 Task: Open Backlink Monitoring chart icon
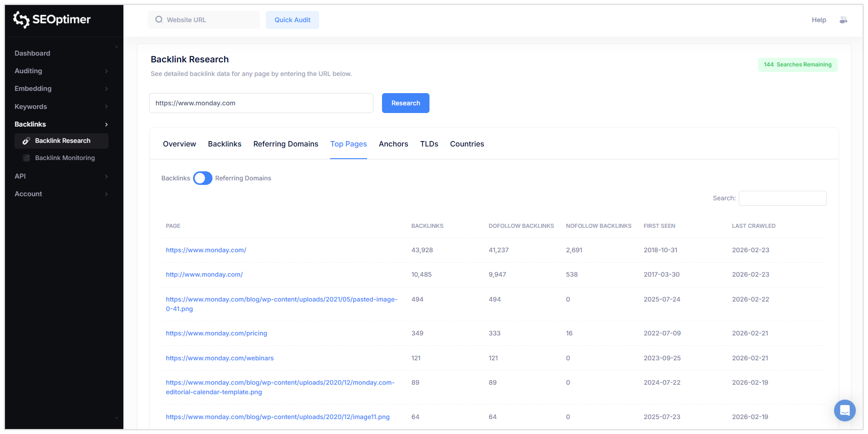point(26,158)
